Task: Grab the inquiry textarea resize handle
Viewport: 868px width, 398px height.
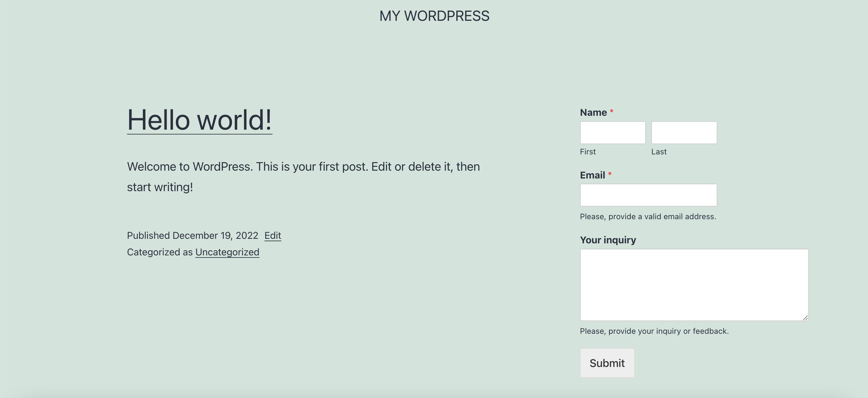Action: [x=805, y=317]
